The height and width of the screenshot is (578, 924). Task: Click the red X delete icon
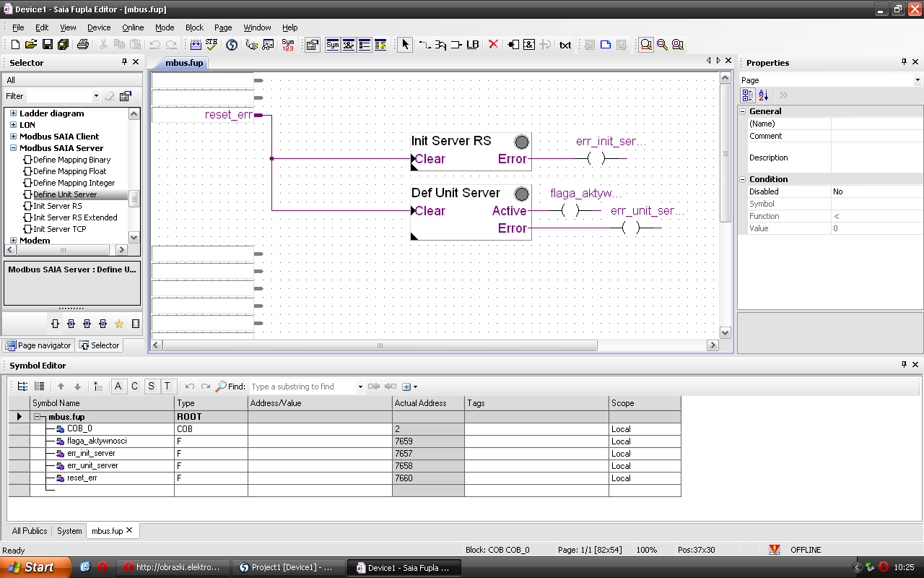point(493,45)
